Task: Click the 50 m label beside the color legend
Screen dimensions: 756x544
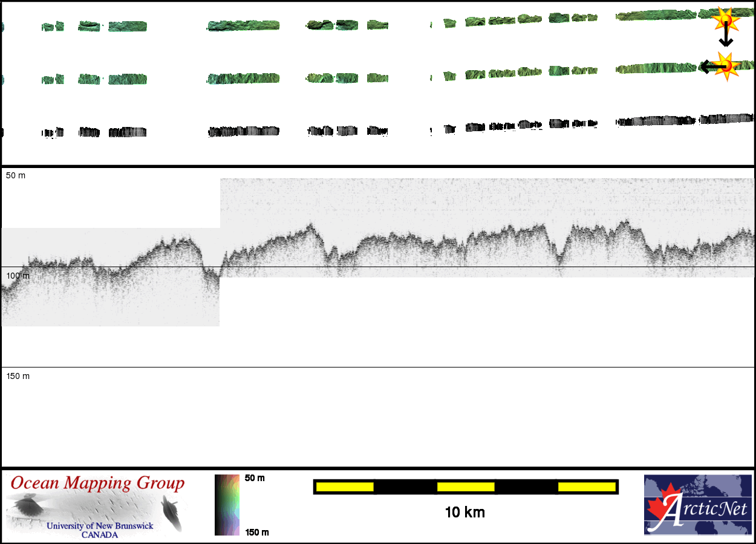Action: [x=255, y=478]
